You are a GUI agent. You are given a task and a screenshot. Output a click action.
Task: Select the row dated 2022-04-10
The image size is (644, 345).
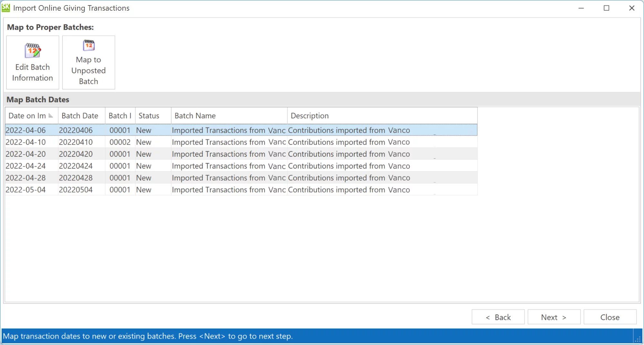pyautogui.click(x=241, y=142)
